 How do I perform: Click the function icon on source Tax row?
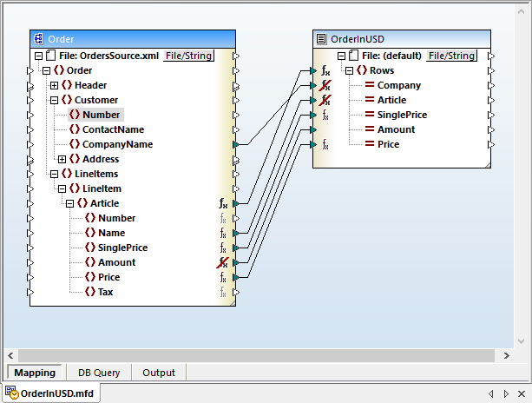pyautogui.click(x=223, y=292)
